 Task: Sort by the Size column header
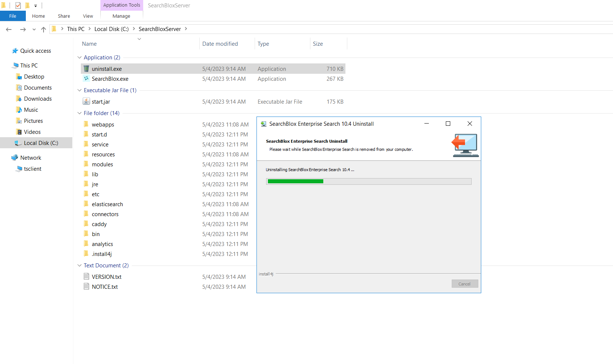318,44
